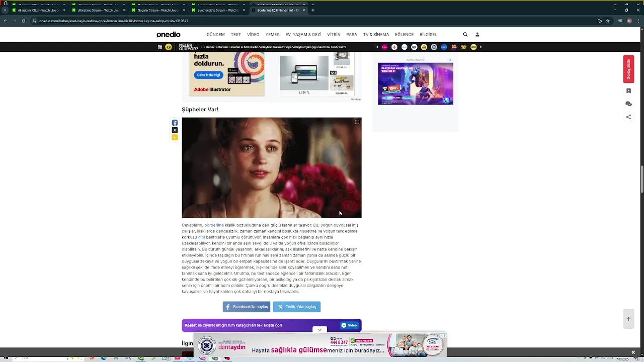Select the blue round brand icon in carousel
The width and height of the screenshot is (644, 362).
[x=444, y=47]
